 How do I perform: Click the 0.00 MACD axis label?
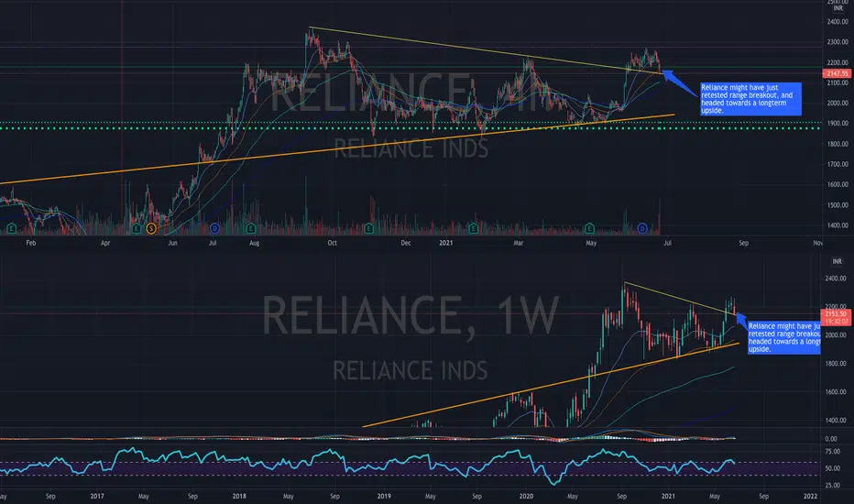click(x=831, y=439)
